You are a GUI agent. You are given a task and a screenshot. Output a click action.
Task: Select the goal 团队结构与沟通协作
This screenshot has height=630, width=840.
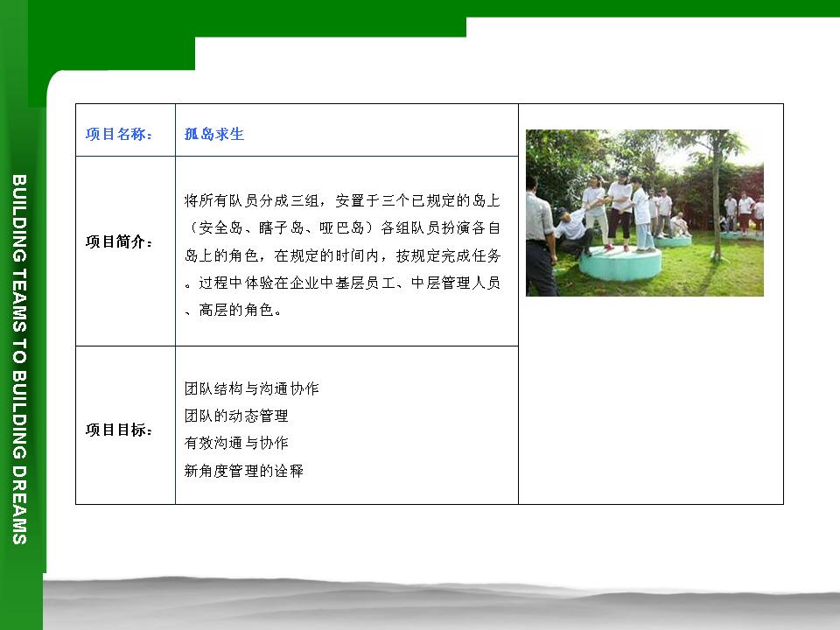[251, 388]
